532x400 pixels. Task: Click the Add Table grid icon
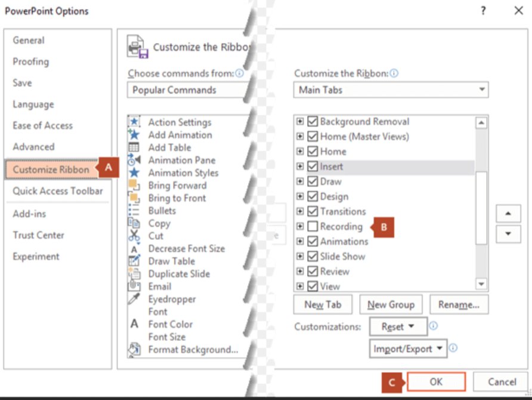[134, 147]
